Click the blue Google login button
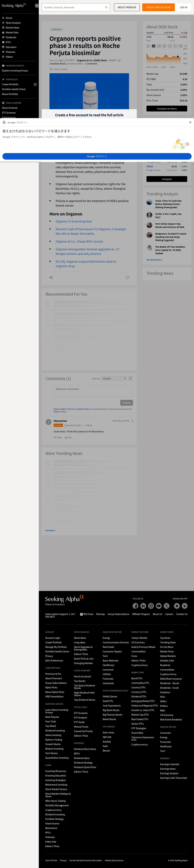The image size is (194, 868). click(x=97, y=156)
